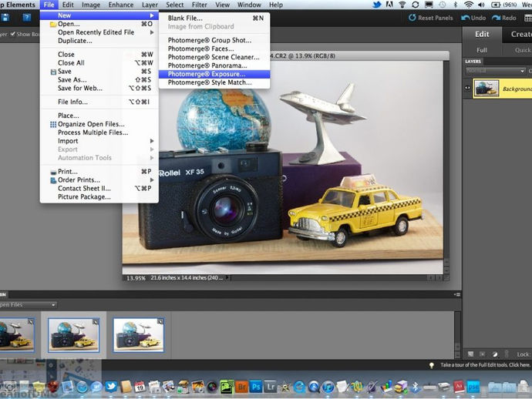Create a new layer with the icon

470,354
